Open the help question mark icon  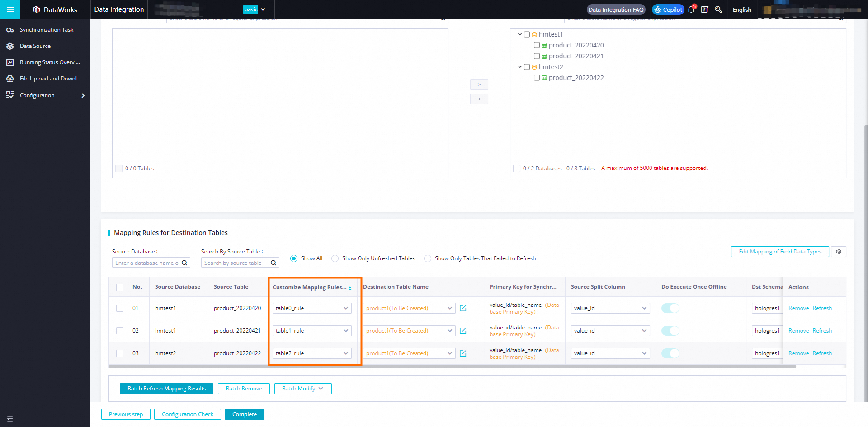click(704, 9)
